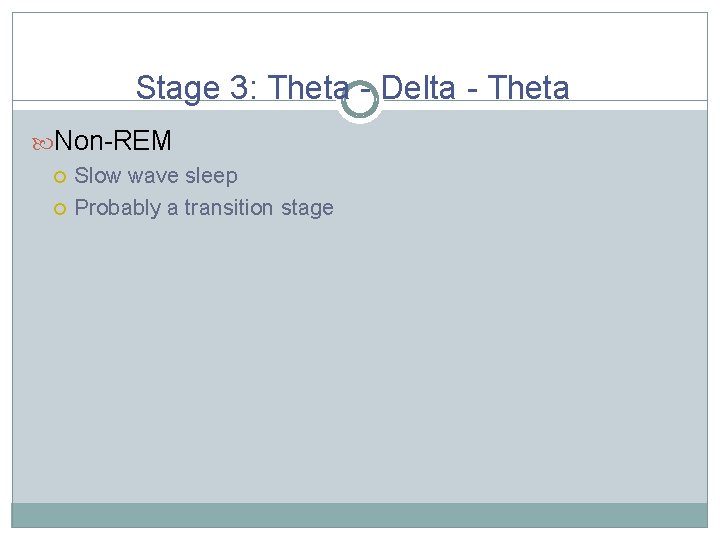Image resolution: width=720 pixels, height=540 pixels.
Task: Click the Slow wave sleep bullet text
Action: [156, 176]
